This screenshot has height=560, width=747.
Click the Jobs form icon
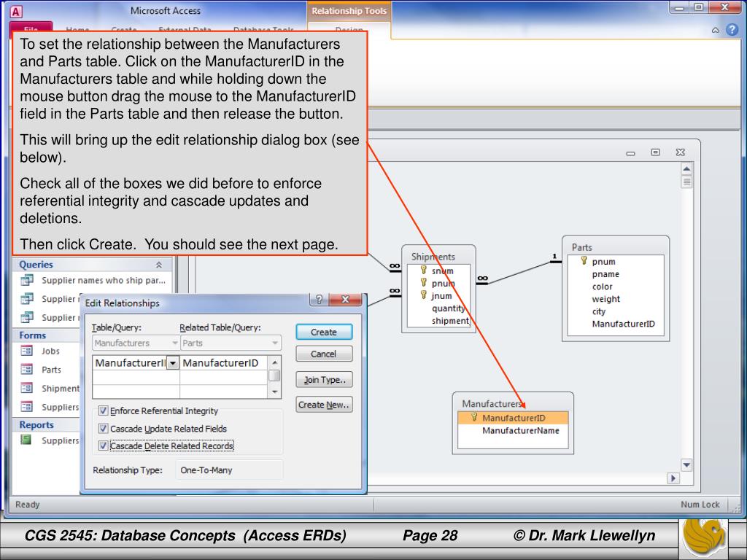pyautogui.click(x=27, y=351)
